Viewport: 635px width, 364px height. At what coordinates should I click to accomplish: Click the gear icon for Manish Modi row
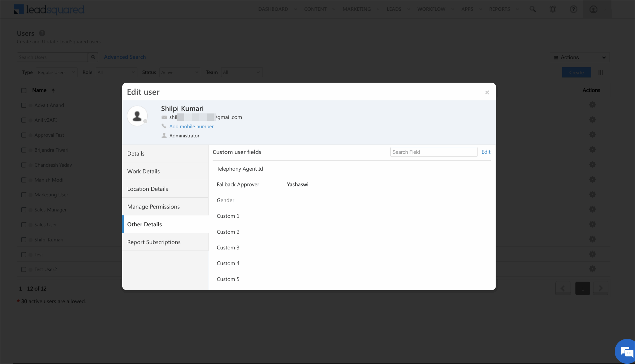pos(592,180)
